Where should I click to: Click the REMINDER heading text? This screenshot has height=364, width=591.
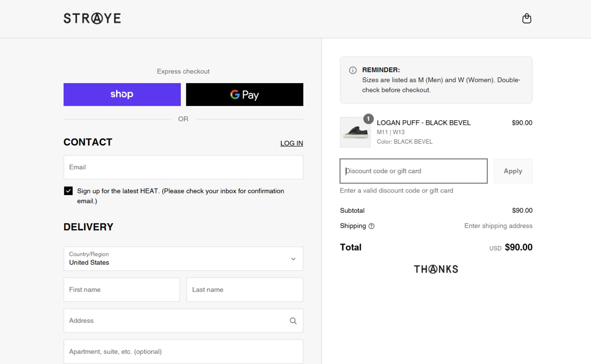click(x=381, y=70)
